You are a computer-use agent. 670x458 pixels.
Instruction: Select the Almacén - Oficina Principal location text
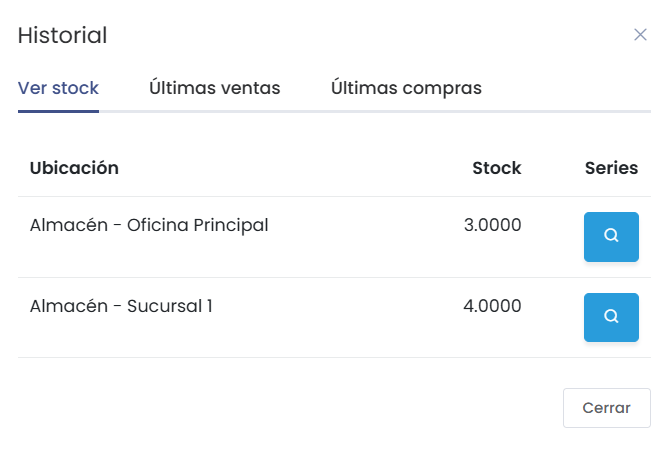[x=149, y=225]
